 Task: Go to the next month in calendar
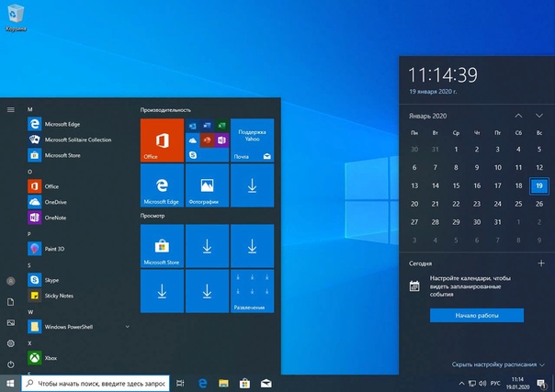[x=540, y=116]
